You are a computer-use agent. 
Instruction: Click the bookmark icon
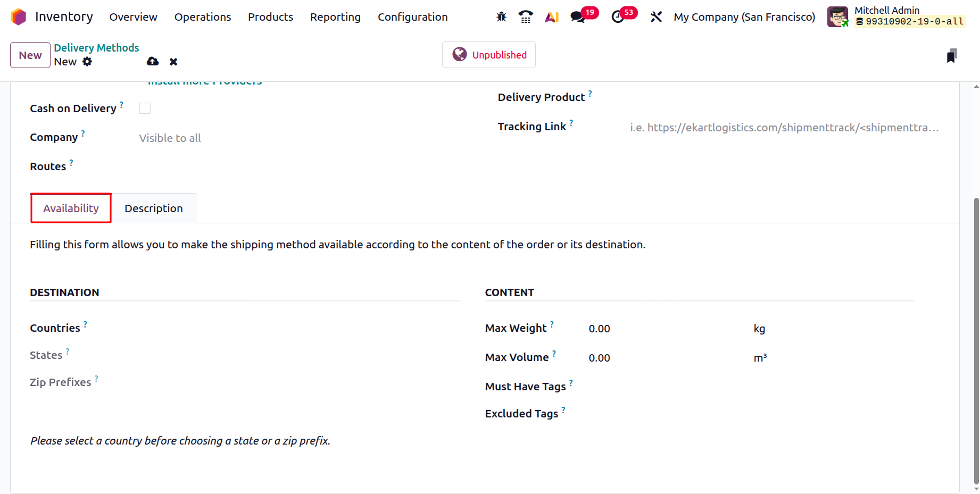952,56
